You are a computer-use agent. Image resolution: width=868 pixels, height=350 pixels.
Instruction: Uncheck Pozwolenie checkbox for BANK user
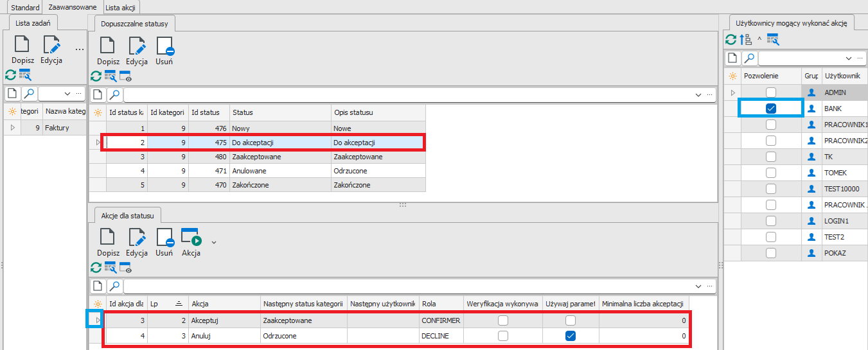pyautogui.click(x=771, y=109)
